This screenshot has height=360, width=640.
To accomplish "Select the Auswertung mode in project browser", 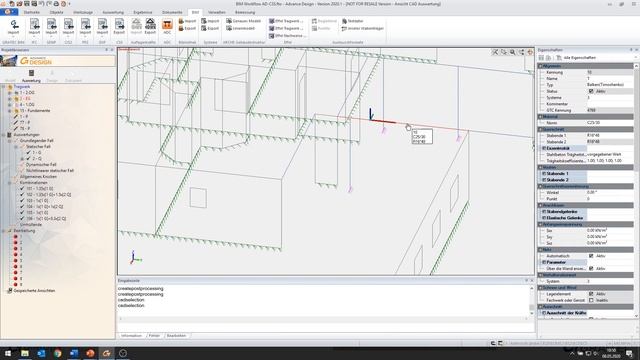I will (x=31, y=76).
